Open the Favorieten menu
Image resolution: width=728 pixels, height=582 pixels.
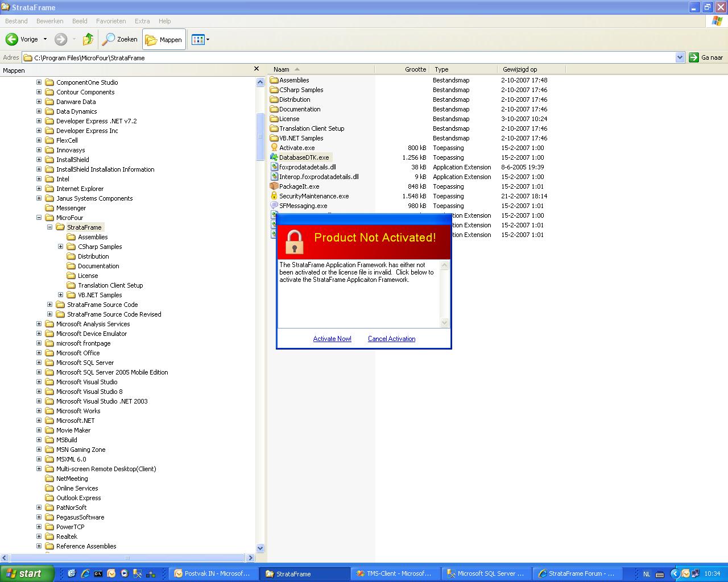(111, 21)
